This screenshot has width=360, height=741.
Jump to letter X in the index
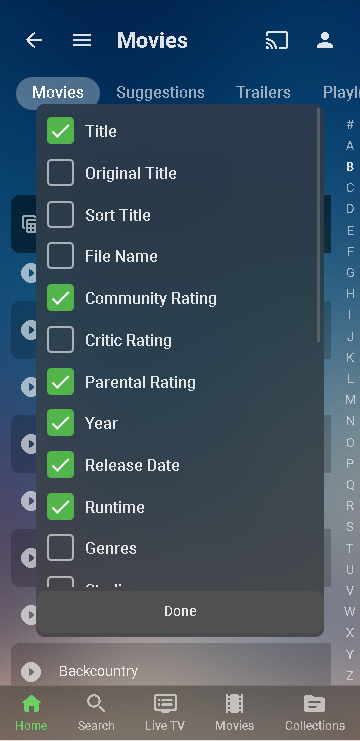350,633
